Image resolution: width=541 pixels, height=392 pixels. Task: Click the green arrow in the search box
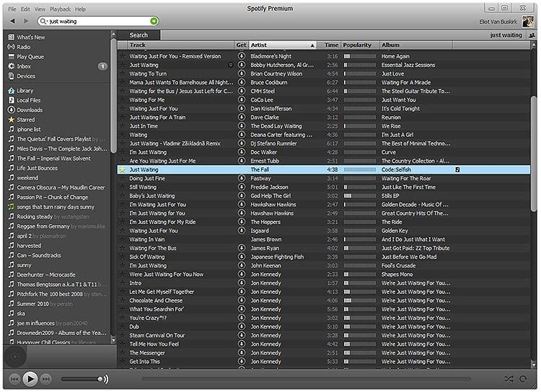pyautogui.click(x=154, y=22)
